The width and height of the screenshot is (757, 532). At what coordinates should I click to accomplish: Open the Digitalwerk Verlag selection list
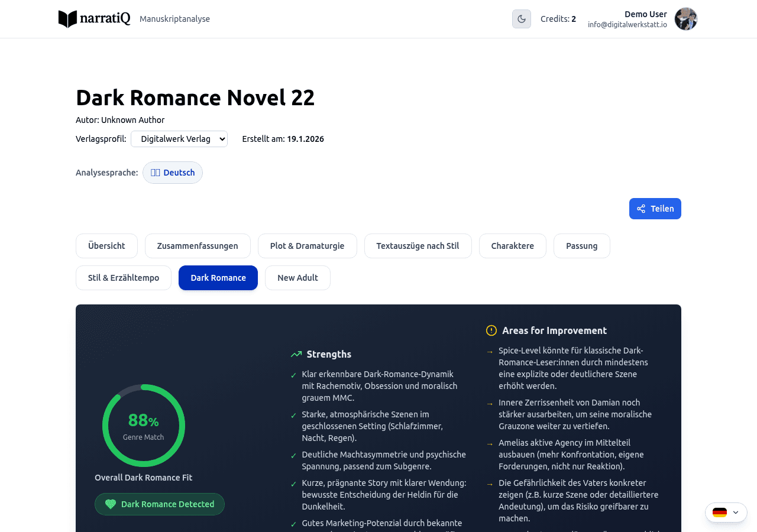pos(179,138)
